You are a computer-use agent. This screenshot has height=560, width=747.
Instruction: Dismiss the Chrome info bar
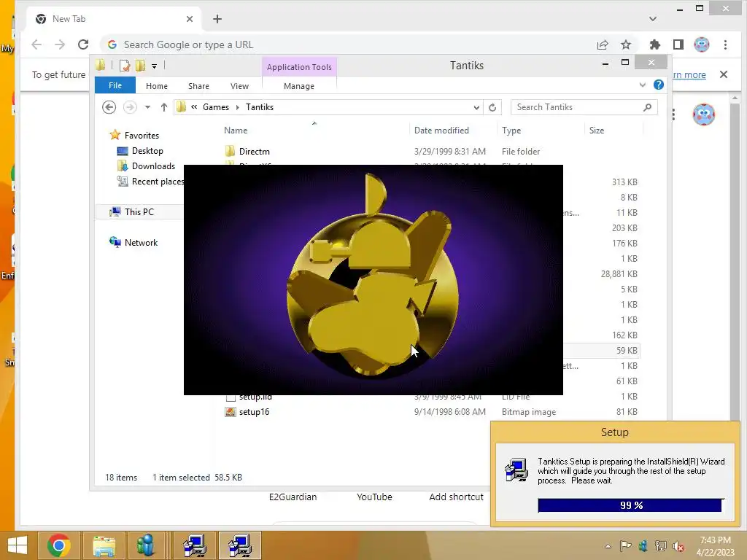pyautogui.click(x=724, y=74)
